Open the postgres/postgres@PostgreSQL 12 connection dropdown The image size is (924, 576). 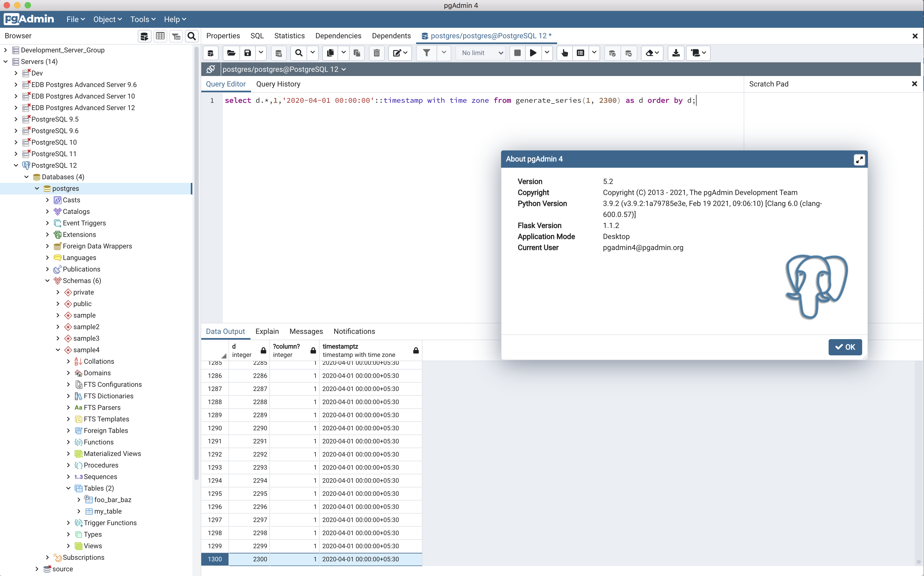click(284, 69)
